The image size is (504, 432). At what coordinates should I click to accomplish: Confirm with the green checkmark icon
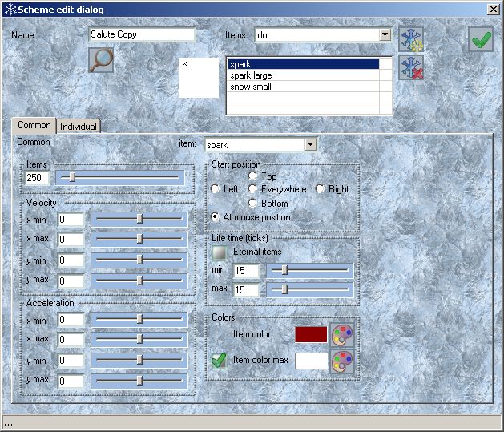click(x=481, y=39)
